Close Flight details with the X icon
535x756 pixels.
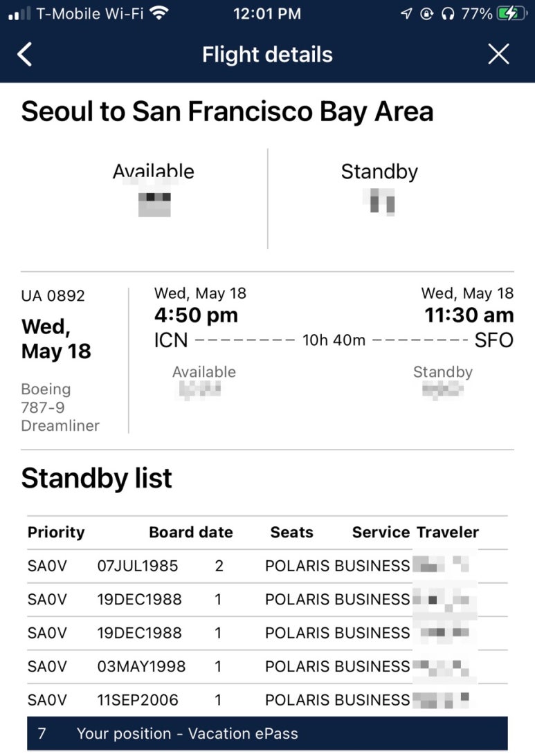(x=498, y=54)
